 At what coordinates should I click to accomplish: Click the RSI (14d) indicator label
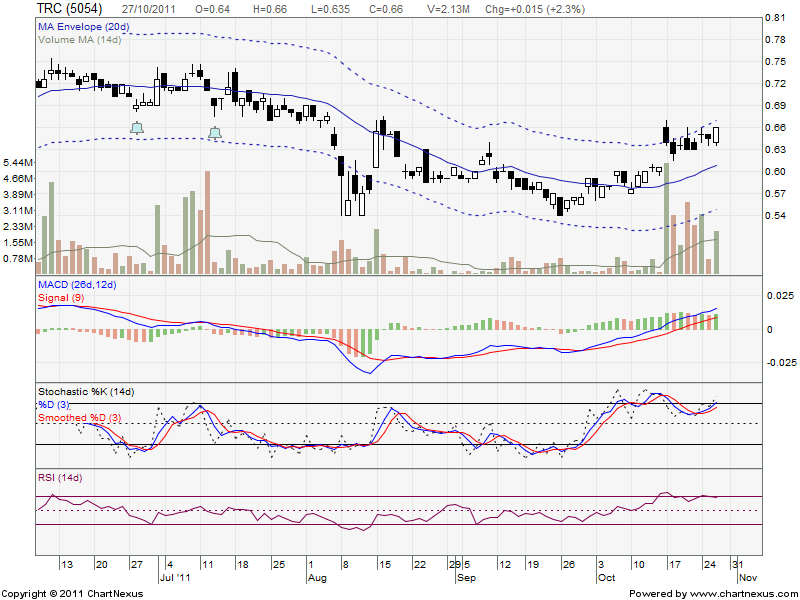pos(59,479)
